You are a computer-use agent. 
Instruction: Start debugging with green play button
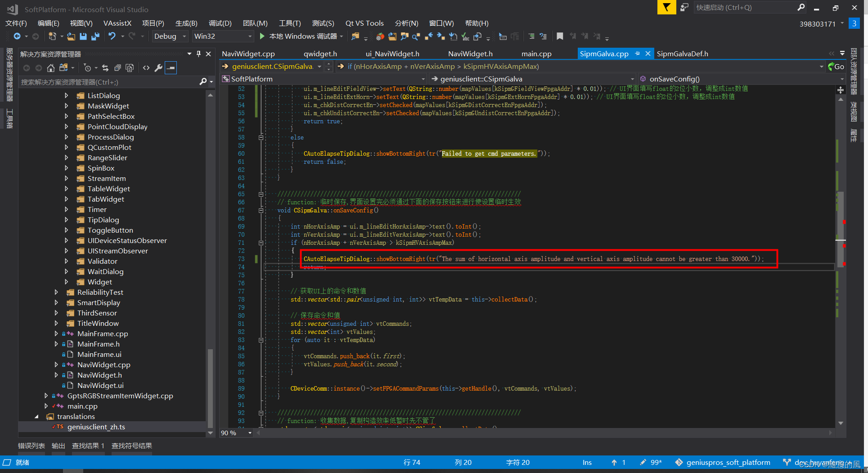tap(262, 36)
